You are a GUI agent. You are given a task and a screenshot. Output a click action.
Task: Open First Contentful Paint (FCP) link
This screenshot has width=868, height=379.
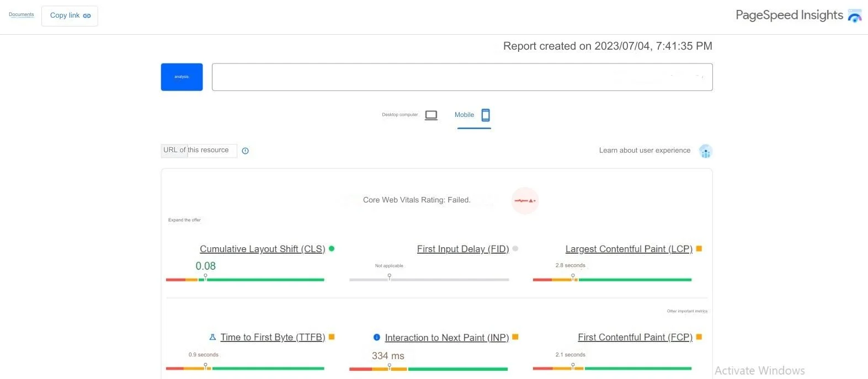tap(635, 337)
